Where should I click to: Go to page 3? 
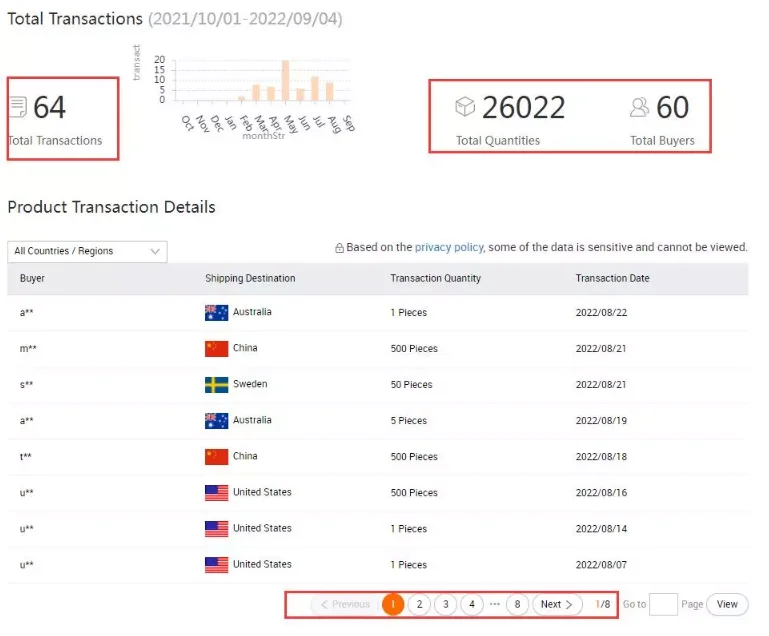(446, 604)
